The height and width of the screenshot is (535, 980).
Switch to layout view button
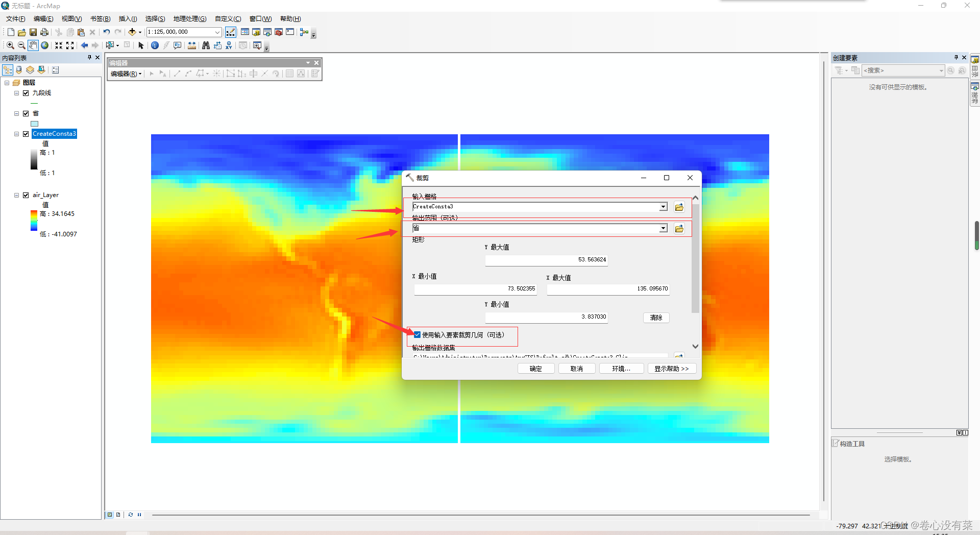tap(118, 515)
